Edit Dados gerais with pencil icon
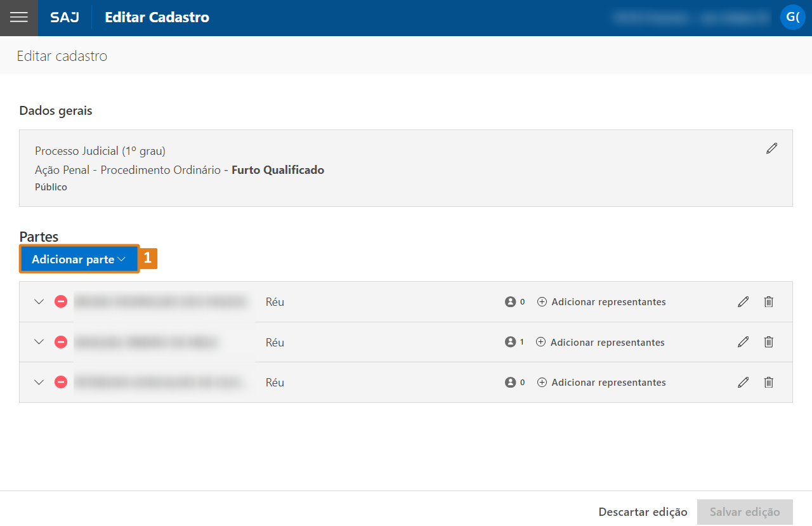Viewport: 812px width, 526px height. (x=771, y=148)
